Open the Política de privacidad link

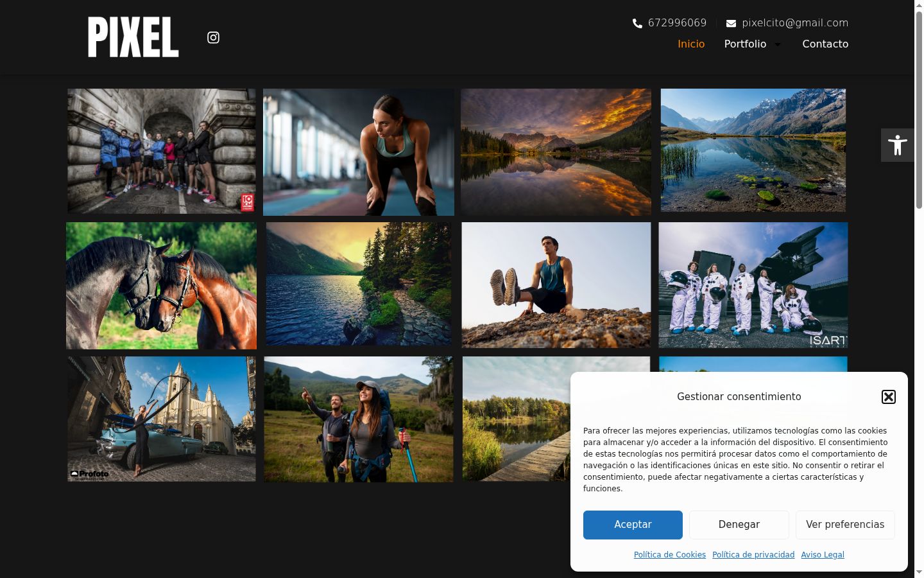coord(753,555)
